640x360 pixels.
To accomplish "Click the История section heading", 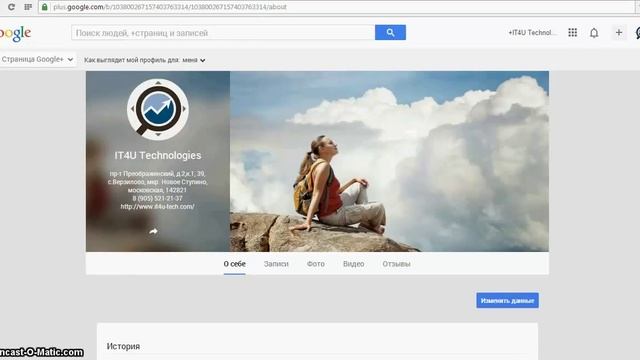I will pyautogui.click(x=123, y=346).
